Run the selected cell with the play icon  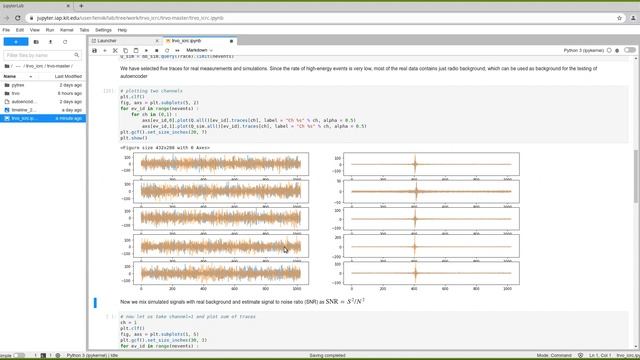click(x=146, y=51)
